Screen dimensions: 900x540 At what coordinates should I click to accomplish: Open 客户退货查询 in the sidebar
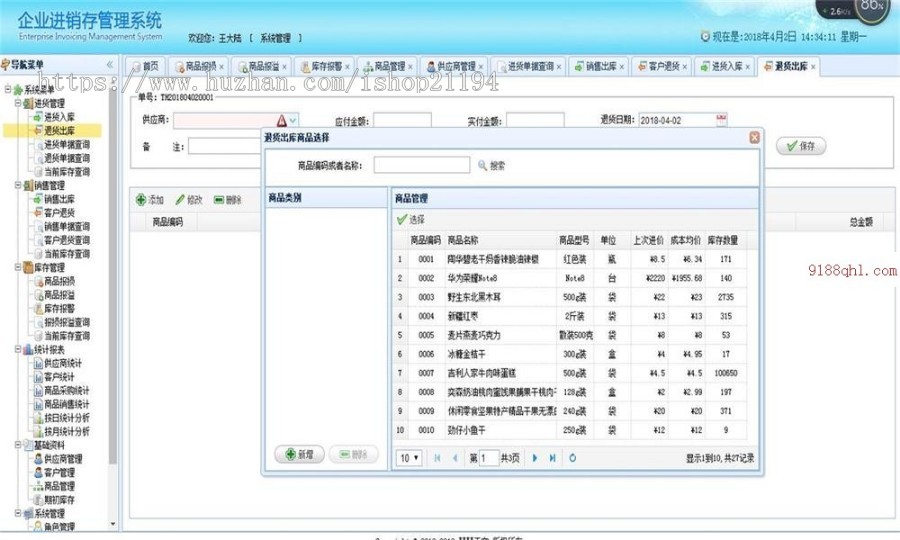tap(67, 240)
